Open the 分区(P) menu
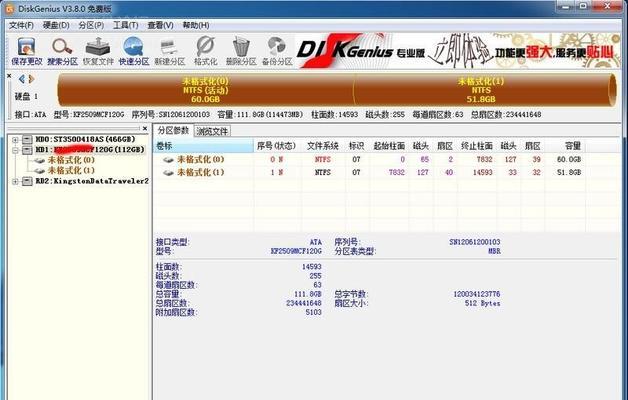The height and width of the screenshot is (400, 628). click(x=91, y=25)
